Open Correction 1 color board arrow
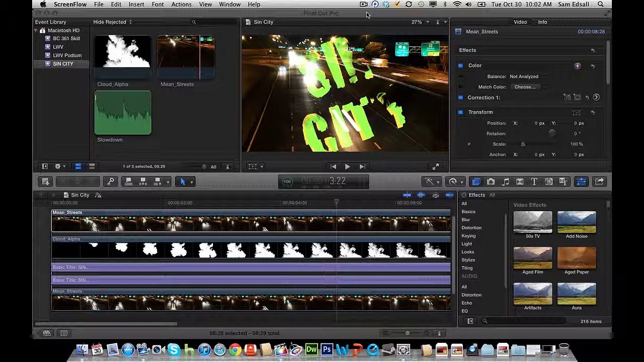Viewport: 644px width, 362px height. tap(596, 98)
